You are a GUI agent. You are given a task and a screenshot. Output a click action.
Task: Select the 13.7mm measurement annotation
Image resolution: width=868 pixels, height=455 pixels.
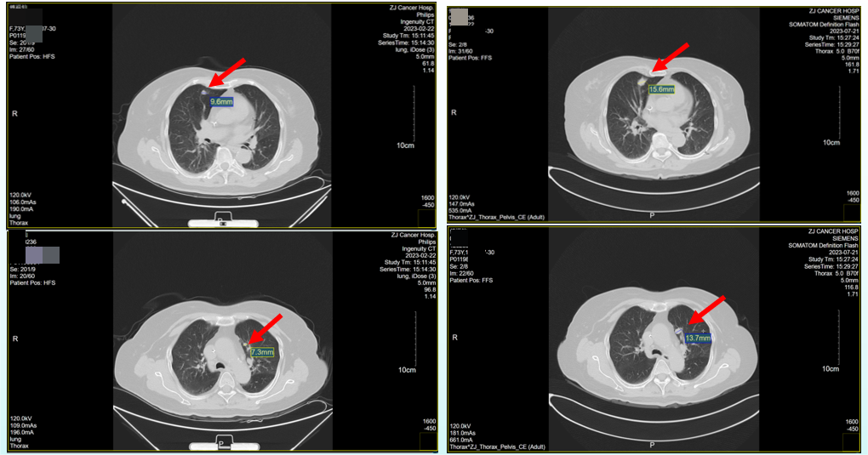[x=698, y=338]
